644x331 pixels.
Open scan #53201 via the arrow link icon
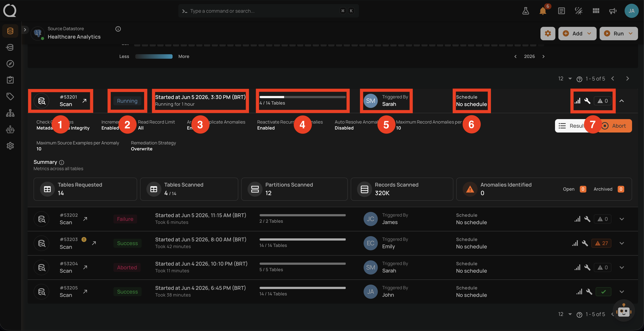tap(85, 101)
